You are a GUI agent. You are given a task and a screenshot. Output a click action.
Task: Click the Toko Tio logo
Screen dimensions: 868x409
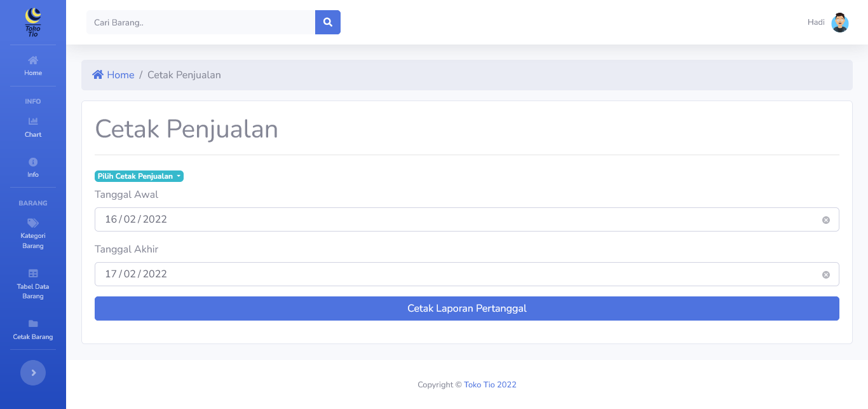pos(33,22)
